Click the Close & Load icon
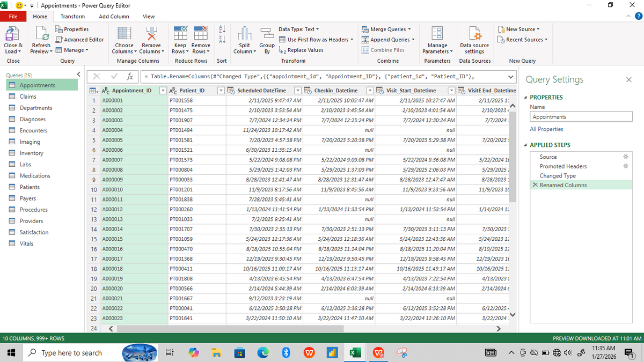644x362 pixels. click(13, 33)
